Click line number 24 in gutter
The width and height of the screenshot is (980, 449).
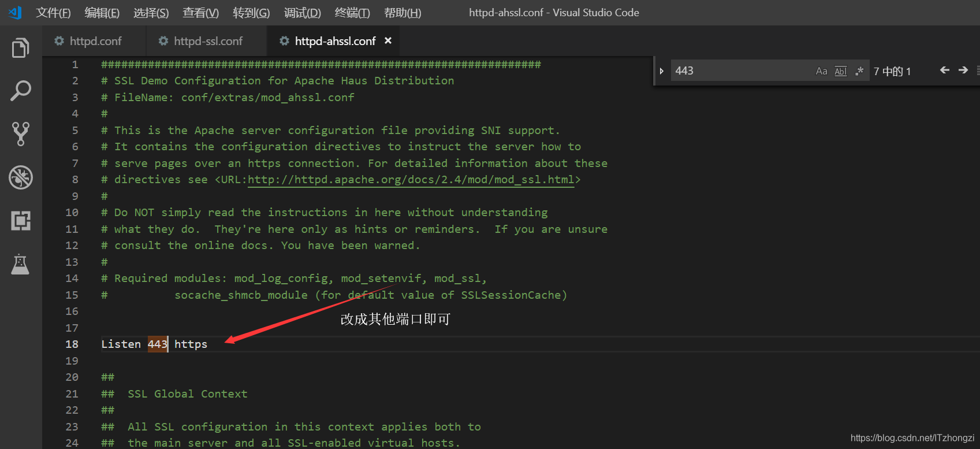tap(72, 443)
